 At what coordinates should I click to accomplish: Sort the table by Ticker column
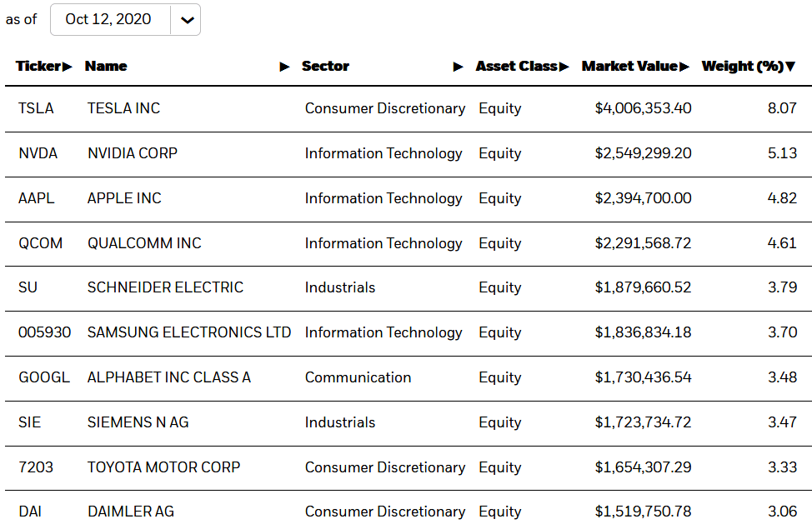(x=67, y=67)
